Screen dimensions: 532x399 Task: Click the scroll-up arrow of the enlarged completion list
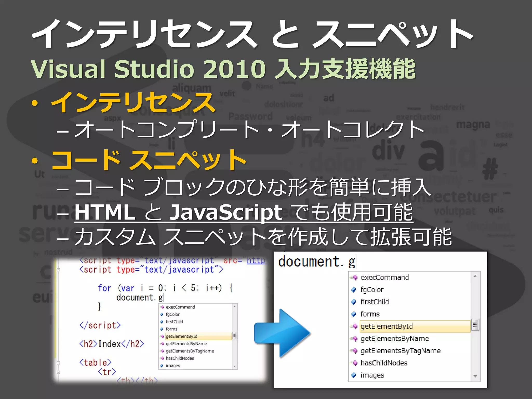coord(475,276)
